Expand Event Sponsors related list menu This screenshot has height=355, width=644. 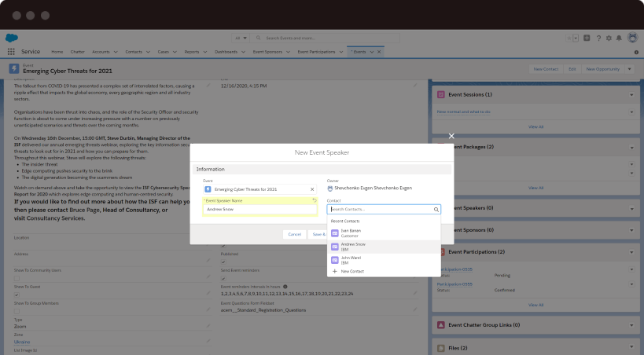pos(631,230)
